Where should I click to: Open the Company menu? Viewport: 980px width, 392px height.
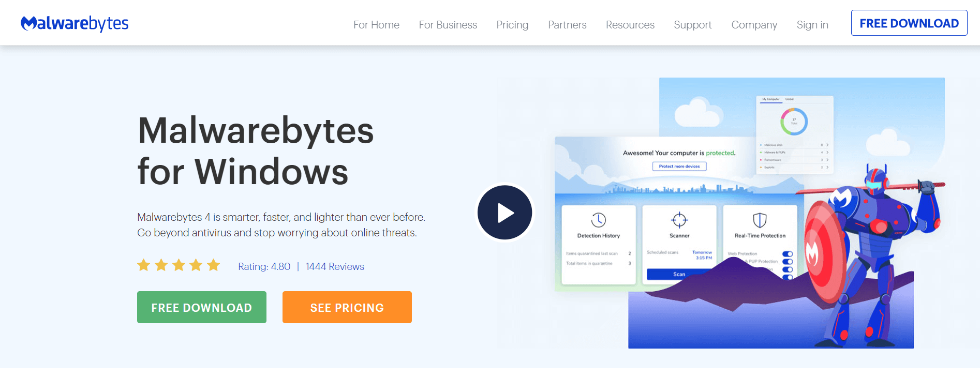coord(754,25)
